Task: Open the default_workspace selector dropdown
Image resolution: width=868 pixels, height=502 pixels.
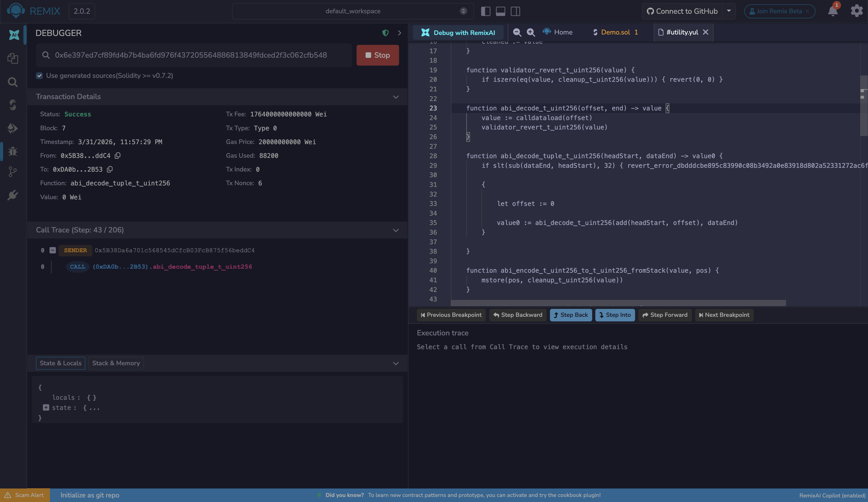Action: tap(353, 11)
